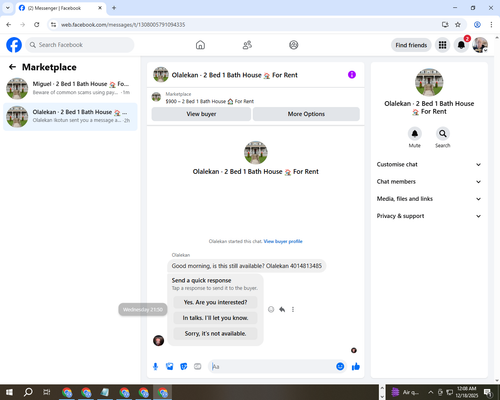500x400 pixels.
Task: Open the profile/groups circle icon in navigation
Action: [294, 45]
